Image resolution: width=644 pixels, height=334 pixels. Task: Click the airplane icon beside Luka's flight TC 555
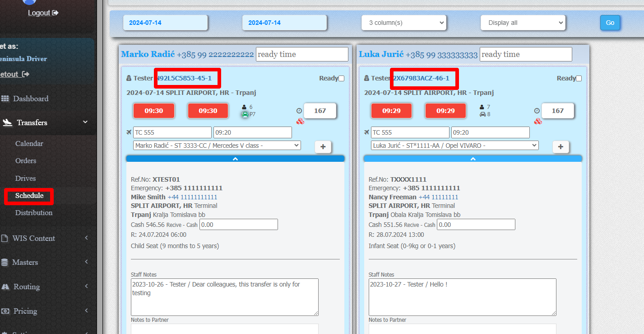(x=366, y=132)
